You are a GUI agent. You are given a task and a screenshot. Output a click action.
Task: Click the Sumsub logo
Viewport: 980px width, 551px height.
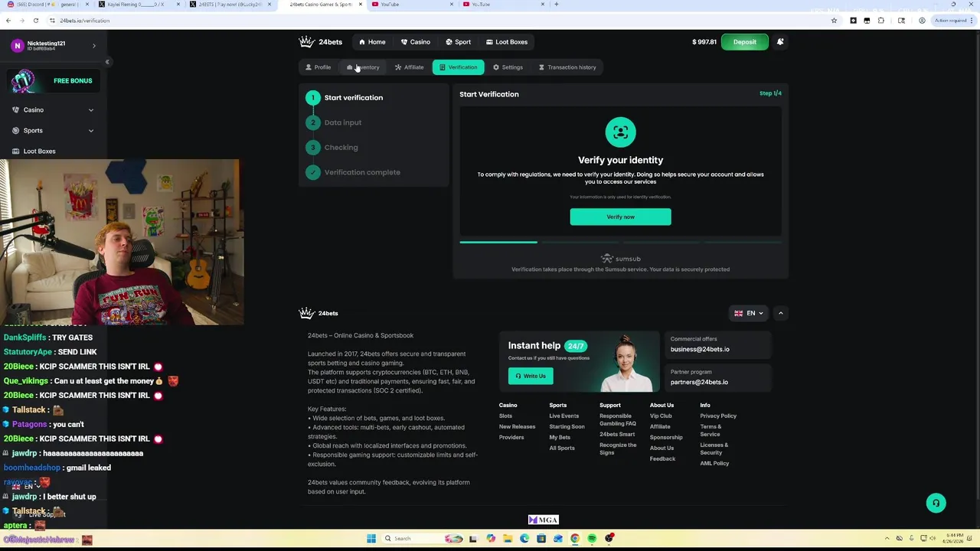[620, 259]
